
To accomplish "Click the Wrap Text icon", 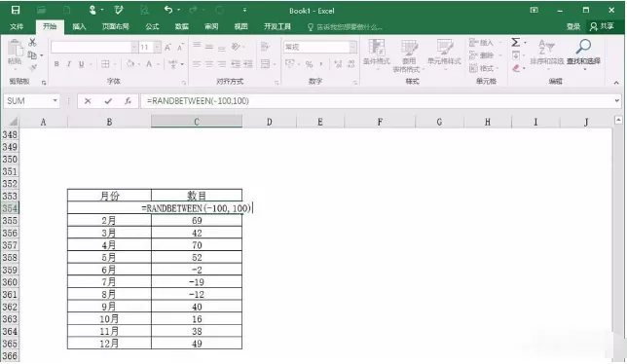I will click(265, 47).
